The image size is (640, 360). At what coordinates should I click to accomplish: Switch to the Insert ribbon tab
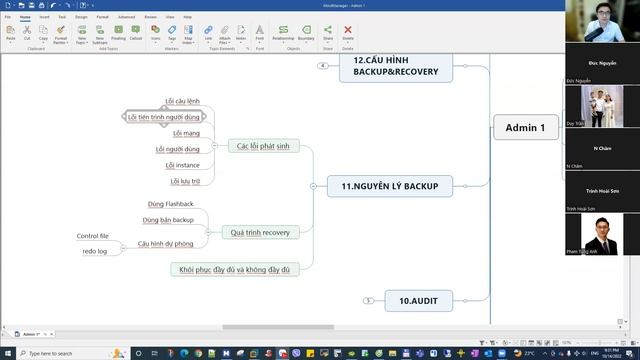(44, 17)
